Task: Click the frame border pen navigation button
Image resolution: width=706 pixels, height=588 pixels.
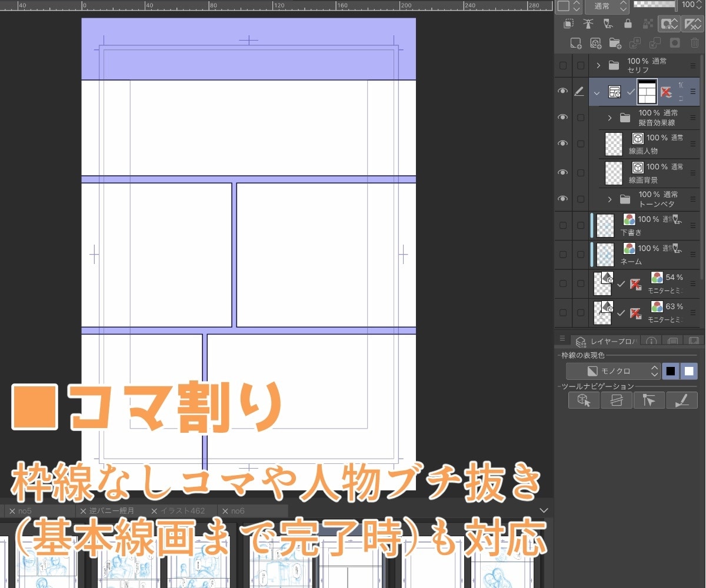Action: [x=682, y=400]
